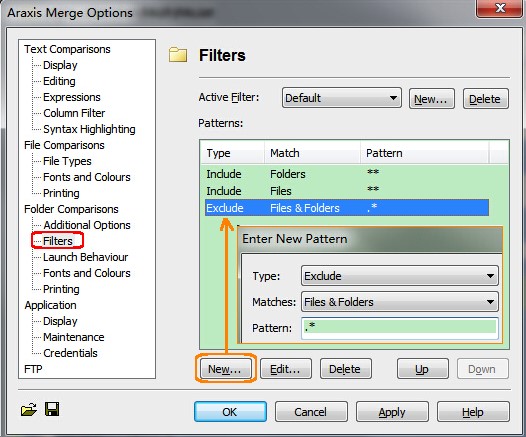Select File Comparisons in the tree

click(64, 145)
